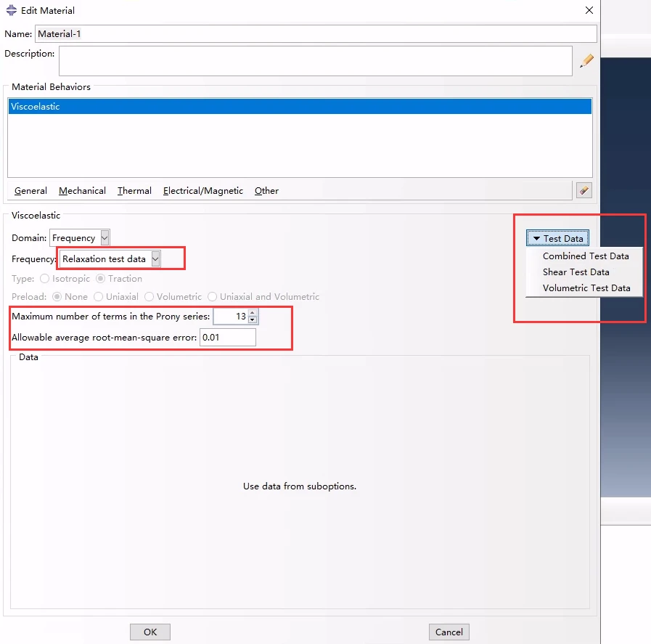
Task: Open the Relaxation test data dropdown
Action: point(110,259)
